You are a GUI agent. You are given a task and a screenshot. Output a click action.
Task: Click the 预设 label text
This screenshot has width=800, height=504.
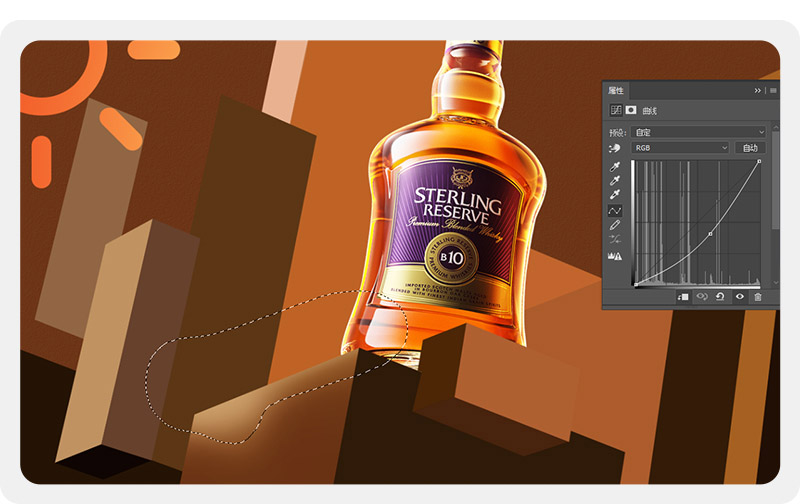pos(617,133)
